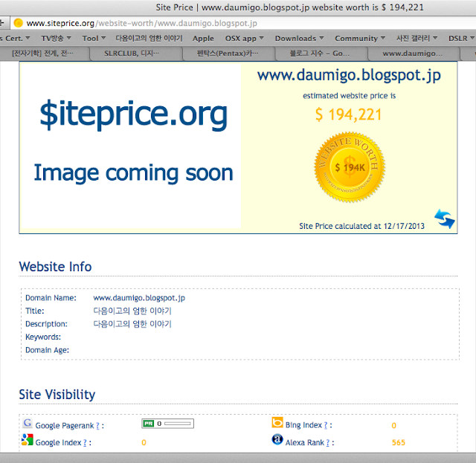The height and width of the screenshot is (463, 476).
Task: Click the Alexa Rank blue icon
Action: click(277, 439)
